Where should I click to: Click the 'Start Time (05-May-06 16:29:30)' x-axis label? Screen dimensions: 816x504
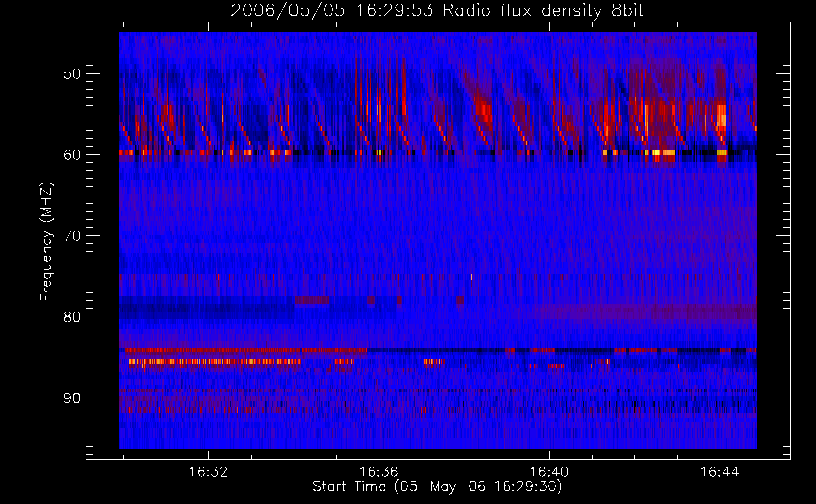click(437, 487)
